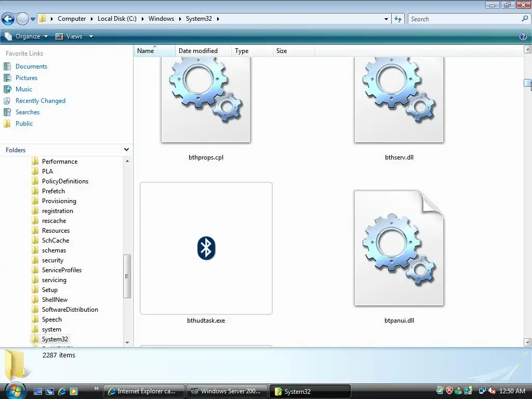The height and width of the screenshot is (399, 532).
Task: Open the Views dropdown arrow
Action: coord(91,36)
